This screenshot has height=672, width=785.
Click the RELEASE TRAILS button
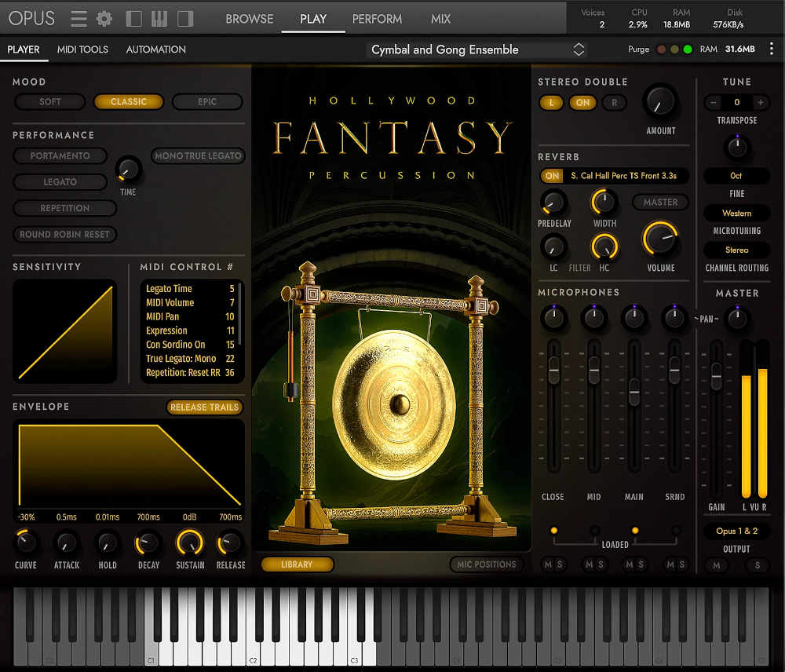coord(204,407)
